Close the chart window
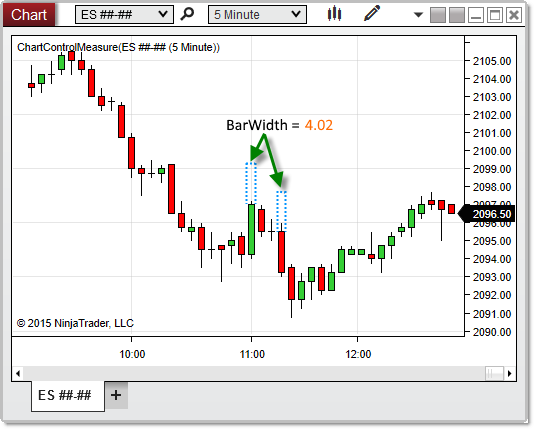This screenshot has height=429, width=534. [514, 15]
